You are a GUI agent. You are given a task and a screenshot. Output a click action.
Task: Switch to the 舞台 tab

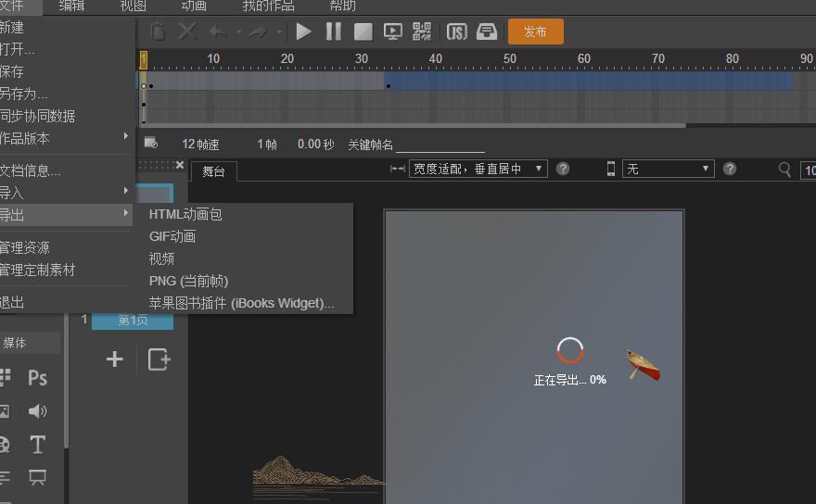213,171
